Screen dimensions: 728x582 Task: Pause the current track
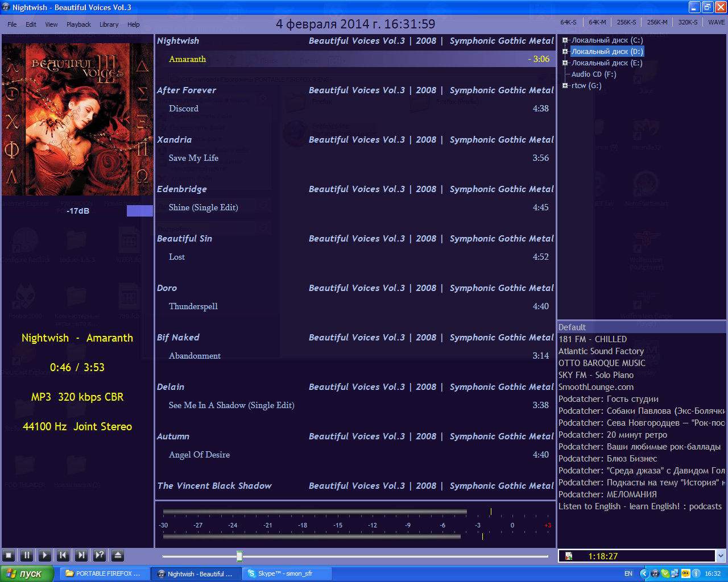27,555
